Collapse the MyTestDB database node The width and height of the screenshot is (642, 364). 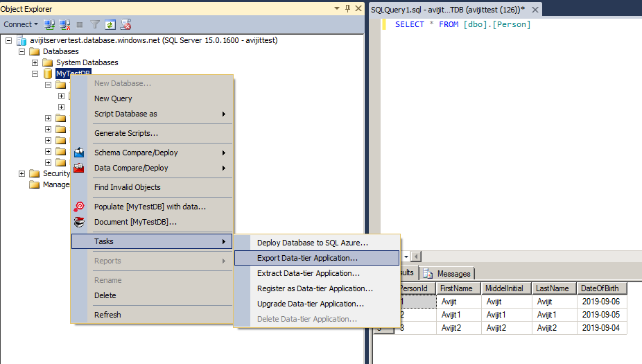tap(35, 73)
